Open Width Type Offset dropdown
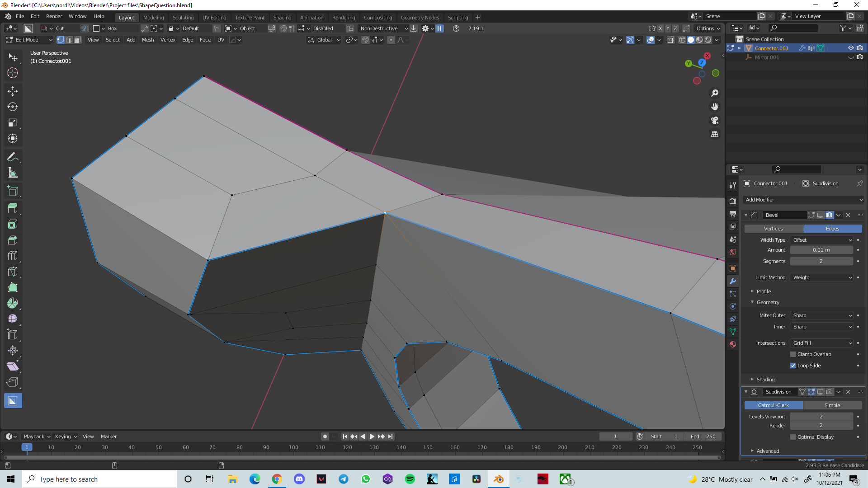868x488 pixels. (x=822, y=240)
